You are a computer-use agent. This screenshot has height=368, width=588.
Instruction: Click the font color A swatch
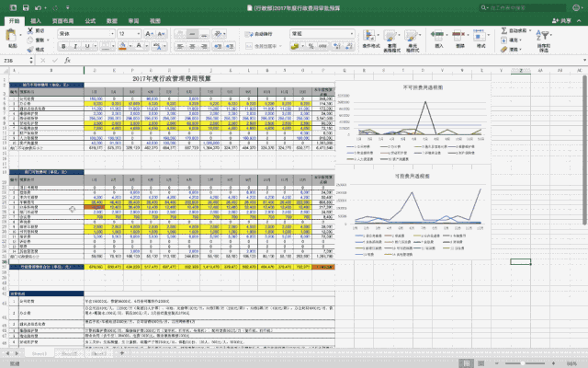139,46
